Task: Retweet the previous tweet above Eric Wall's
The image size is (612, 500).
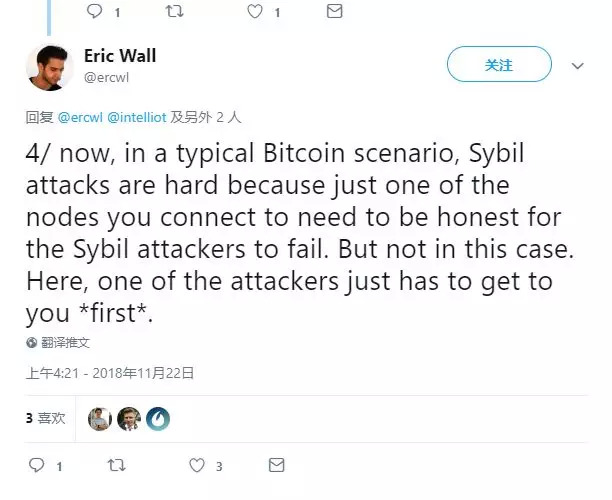Action: tap(174, 11)
